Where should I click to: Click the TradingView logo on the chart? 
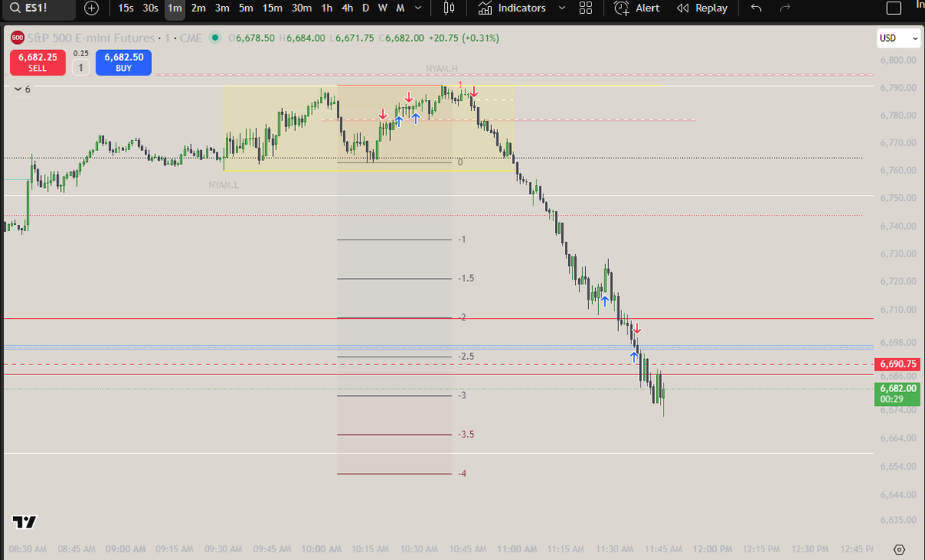(x=24, y=521)
